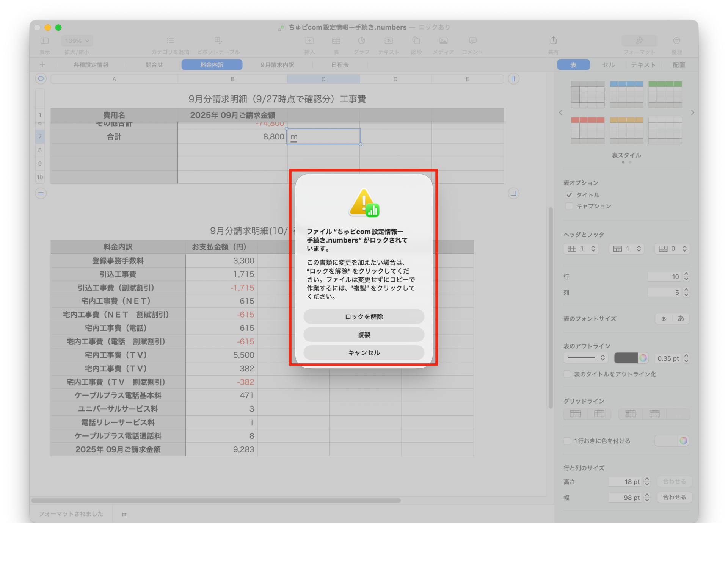
Task: Click the pivot table toolbar icon
Action: point(218,41)
